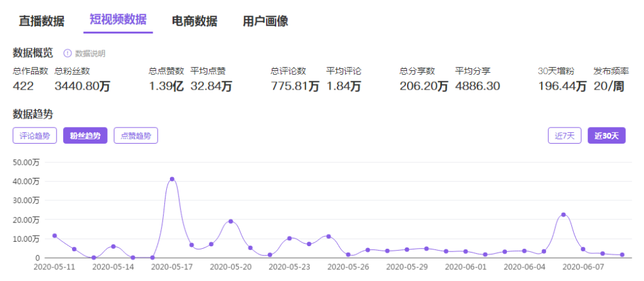Click the data point at 2020-05-23
Viewport: 644px width, 281px height.
click(290, 238)
